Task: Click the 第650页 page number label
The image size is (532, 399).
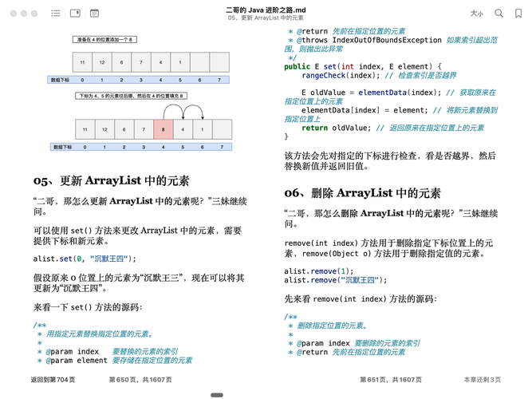Action: click(140, 380)
